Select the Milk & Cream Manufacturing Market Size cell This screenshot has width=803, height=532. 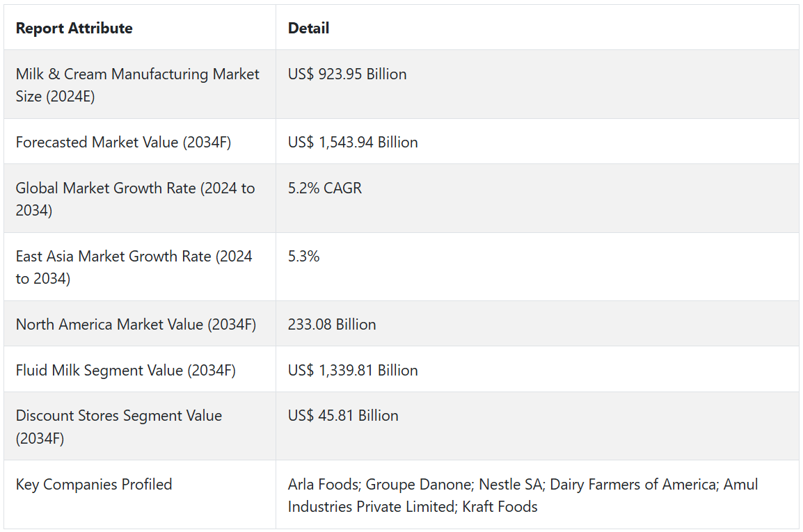coord(138,85)
